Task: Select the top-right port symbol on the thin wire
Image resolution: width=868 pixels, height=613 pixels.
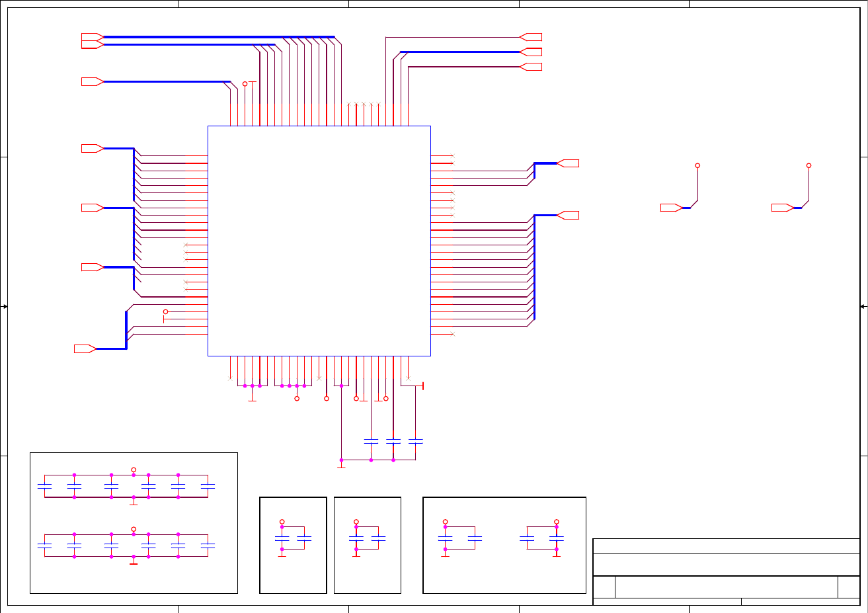Action: (531, 36)
